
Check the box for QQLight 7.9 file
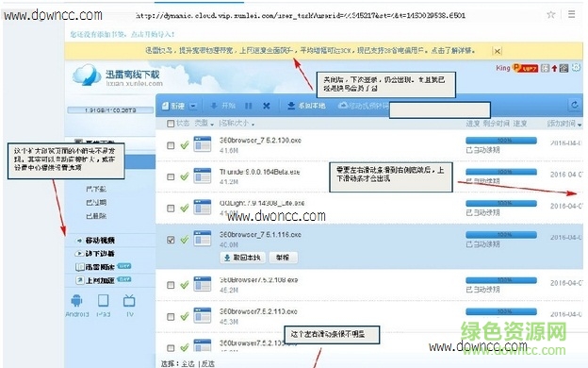[171, 208]
